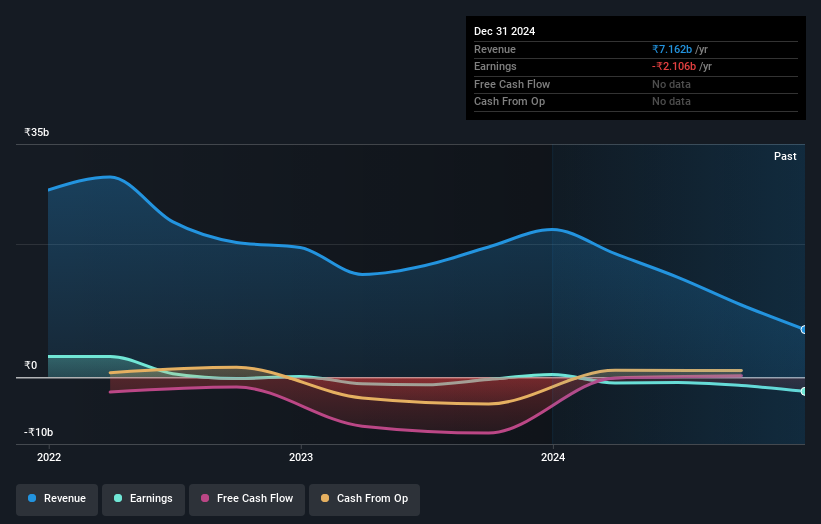Click the Free Cash Flow row label in the tooltip
The image size is (821, 524).
pos(512,84)
